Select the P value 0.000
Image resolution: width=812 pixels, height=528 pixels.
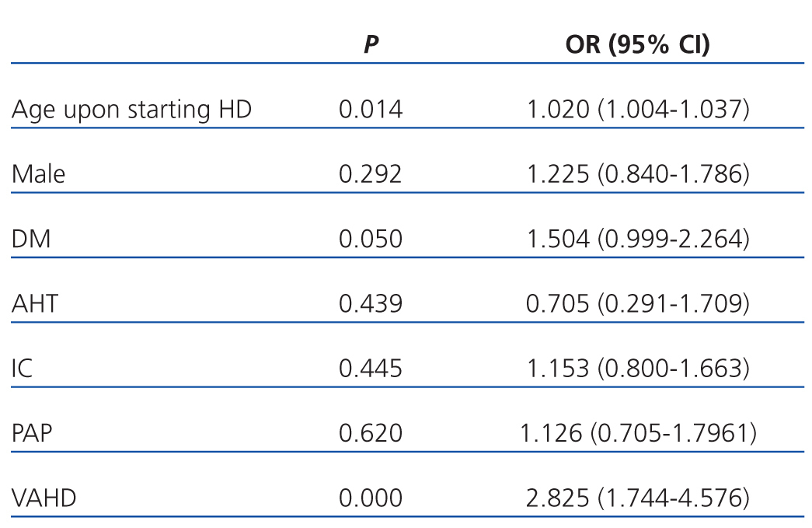click(371, 497)
